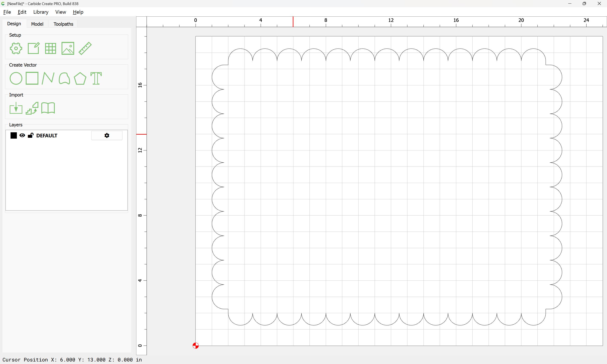Select the Rectangle vector tool

point(32,78)
